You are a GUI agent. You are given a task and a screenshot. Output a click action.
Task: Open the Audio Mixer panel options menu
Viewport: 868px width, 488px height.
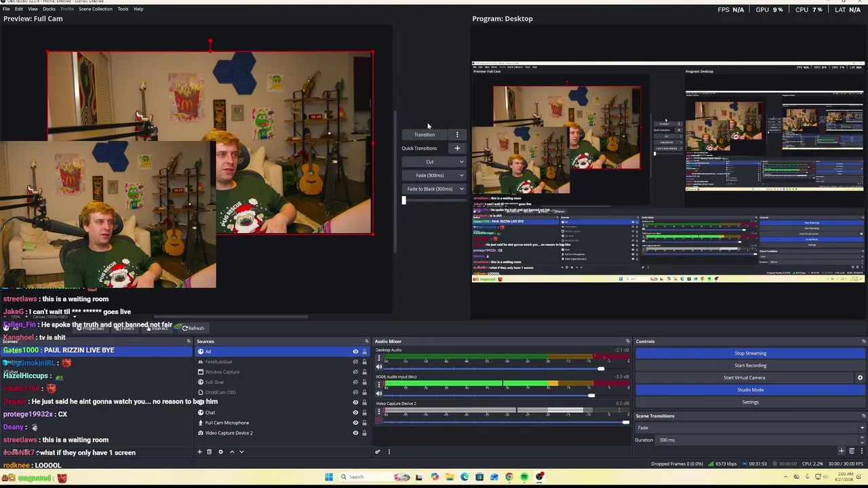coord(389,451)
